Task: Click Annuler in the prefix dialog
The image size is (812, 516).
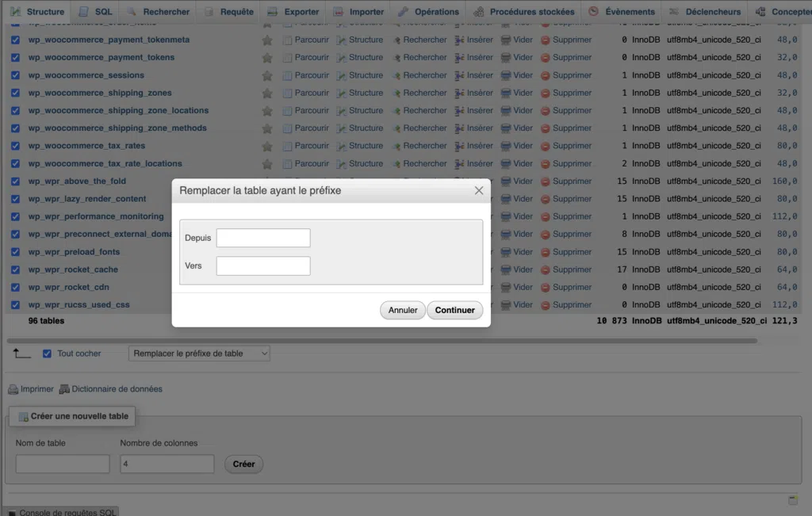Action: [x=402, y=310]
